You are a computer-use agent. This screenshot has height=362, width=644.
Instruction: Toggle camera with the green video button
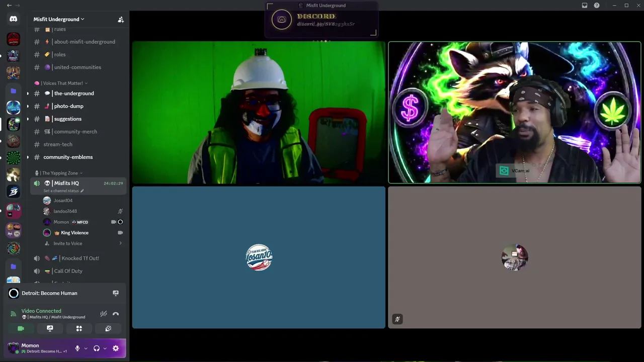[21, 328]
